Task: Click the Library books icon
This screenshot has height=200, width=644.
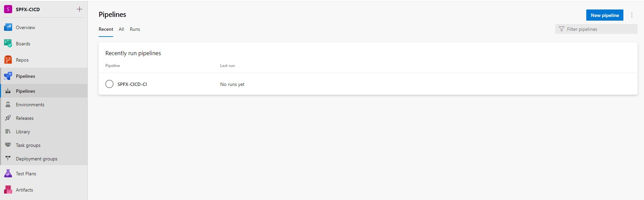Action: (8, 132)
